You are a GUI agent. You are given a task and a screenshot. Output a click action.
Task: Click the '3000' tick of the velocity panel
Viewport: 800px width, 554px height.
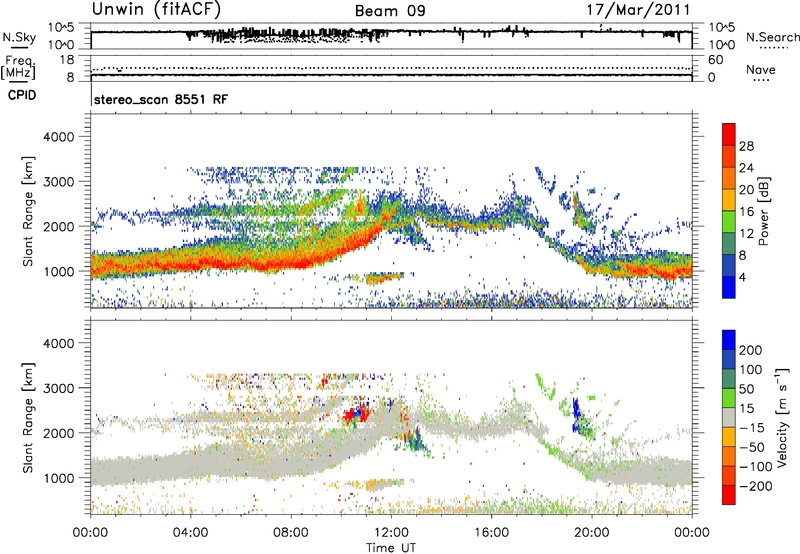[59, 388]
